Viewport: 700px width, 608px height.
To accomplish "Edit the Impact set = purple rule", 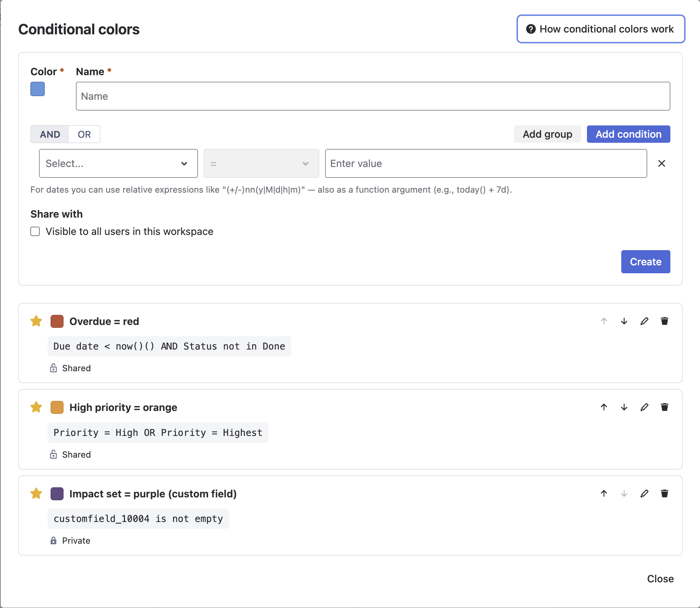I will coord(644,493).
